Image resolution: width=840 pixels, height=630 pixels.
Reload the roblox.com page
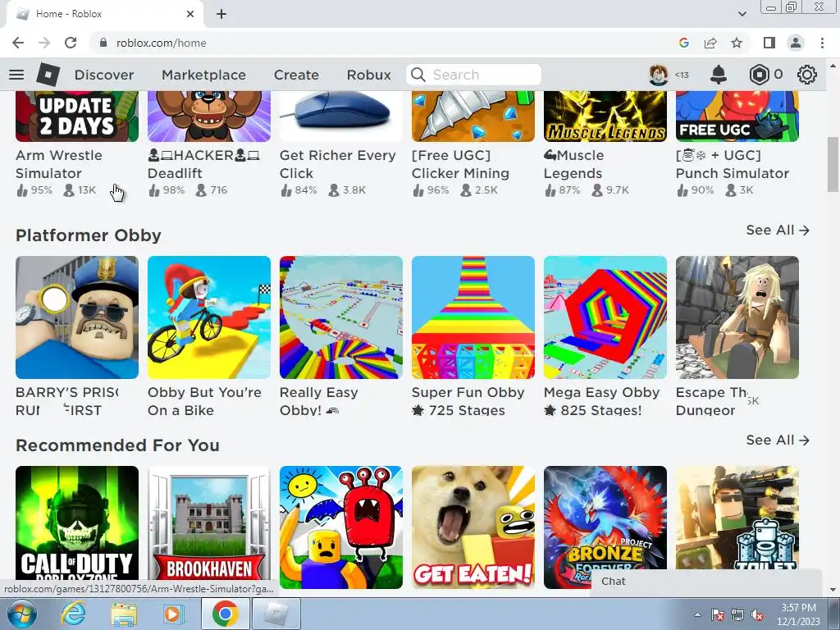(71, 43)
